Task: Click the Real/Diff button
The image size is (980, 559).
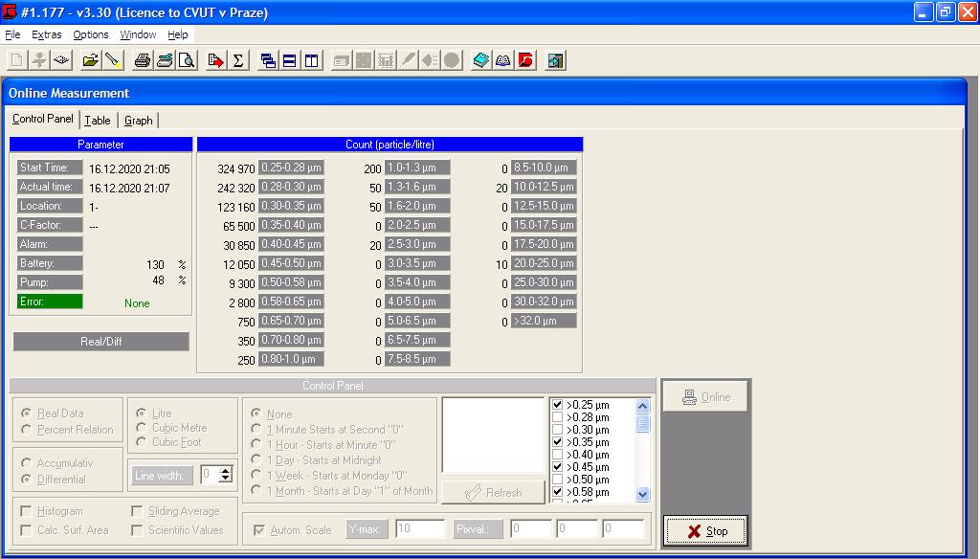Action: point(101,342)
